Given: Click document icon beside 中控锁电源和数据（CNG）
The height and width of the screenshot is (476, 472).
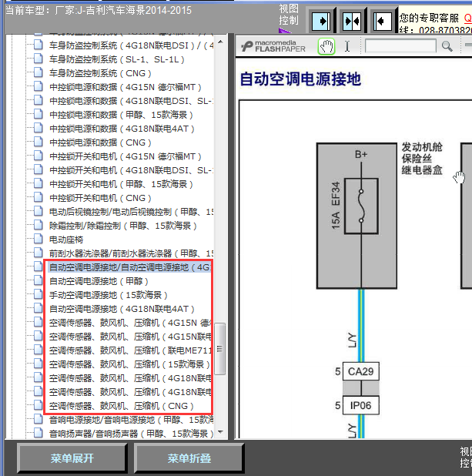Looking at the screenshot, I should (38, 142).
